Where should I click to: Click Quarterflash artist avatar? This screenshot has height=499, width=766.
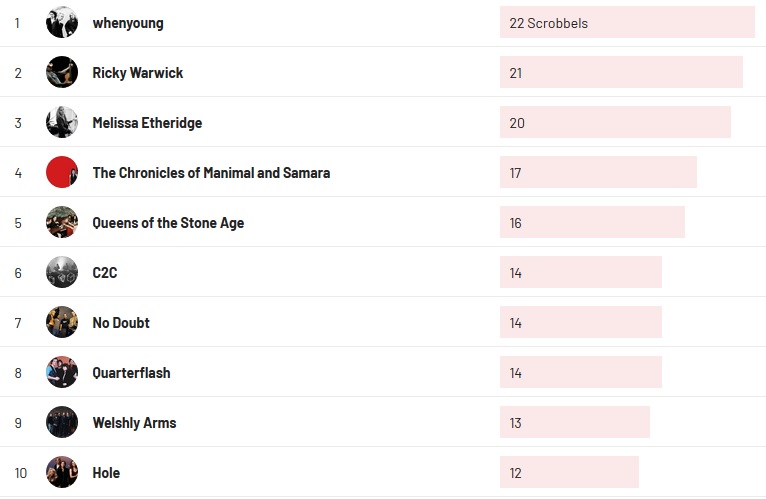(62, 372)
